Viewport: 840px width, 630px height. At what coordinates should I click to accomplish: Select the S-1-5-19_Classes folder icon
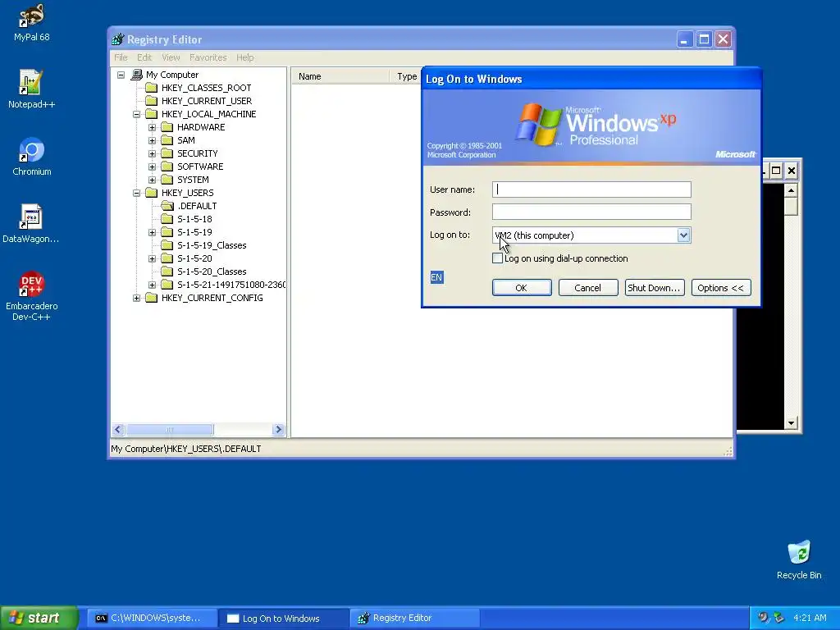pyautogui.click(x=167, y=244)
